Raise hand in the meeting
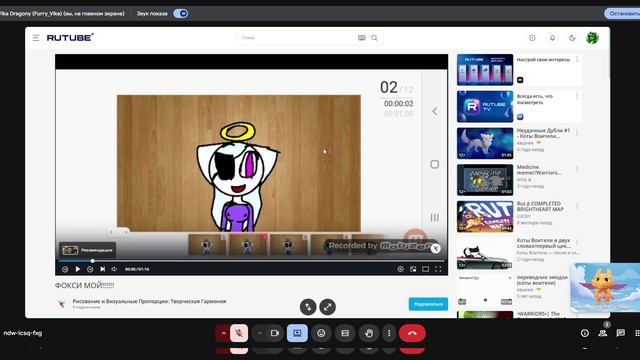This screenshot has height=360, width=640. [x=369, y=333]
